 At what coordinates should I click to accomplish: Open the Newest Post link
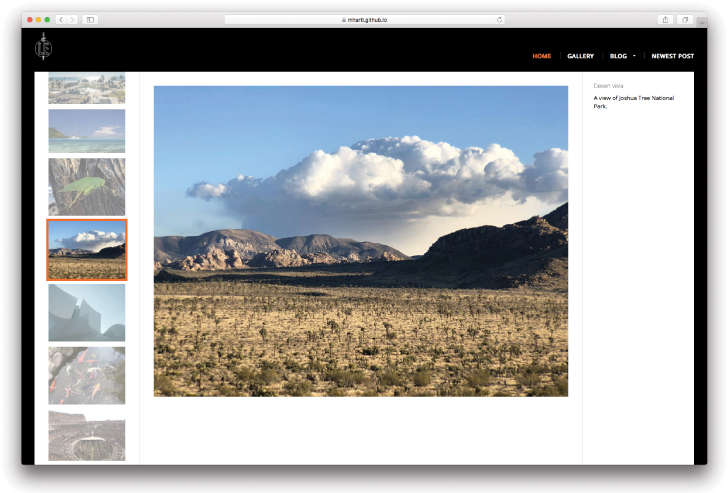point(672,56)
